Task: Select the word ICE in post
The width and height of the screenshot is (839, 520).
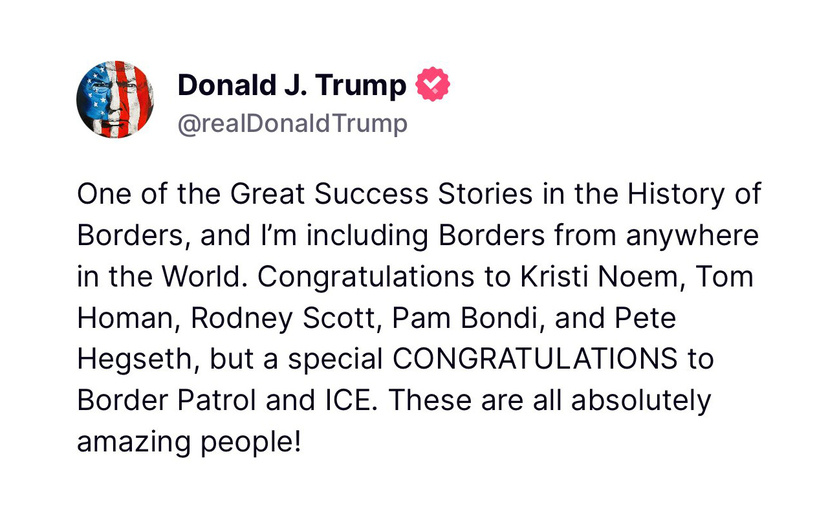Action: [x=350, y=401]
